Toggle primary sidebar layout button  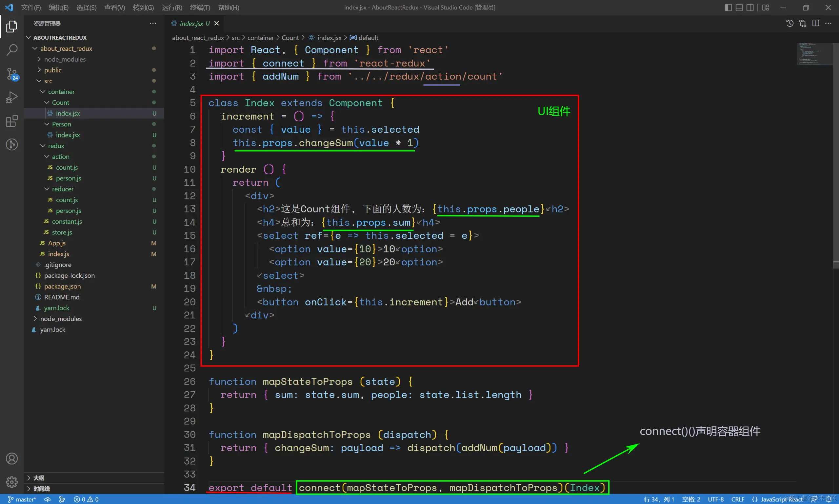pos(728,8)
